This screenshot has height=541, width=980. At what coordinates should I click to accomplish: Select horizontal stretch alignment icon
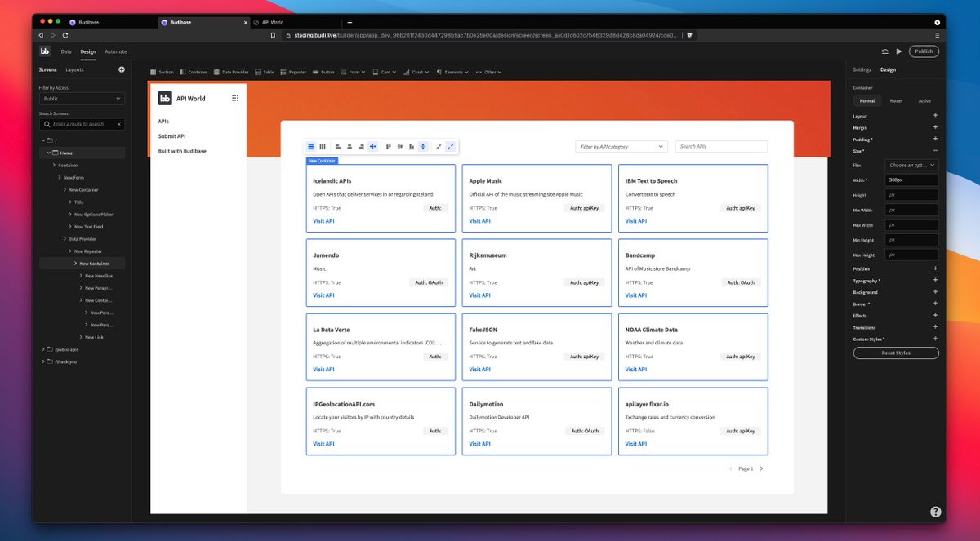point(372,147)
